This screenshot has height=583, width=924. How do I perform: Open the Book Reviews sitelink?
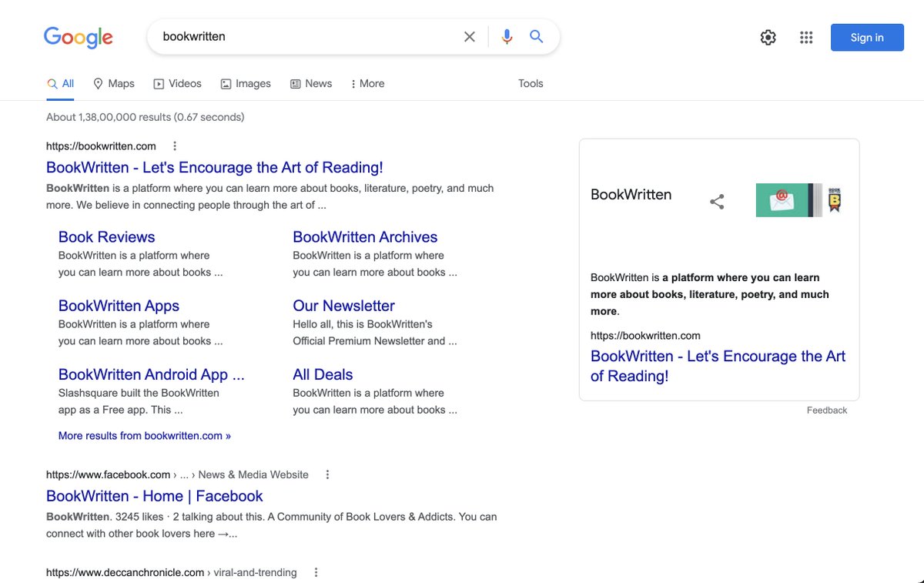(x=107, y=237)
